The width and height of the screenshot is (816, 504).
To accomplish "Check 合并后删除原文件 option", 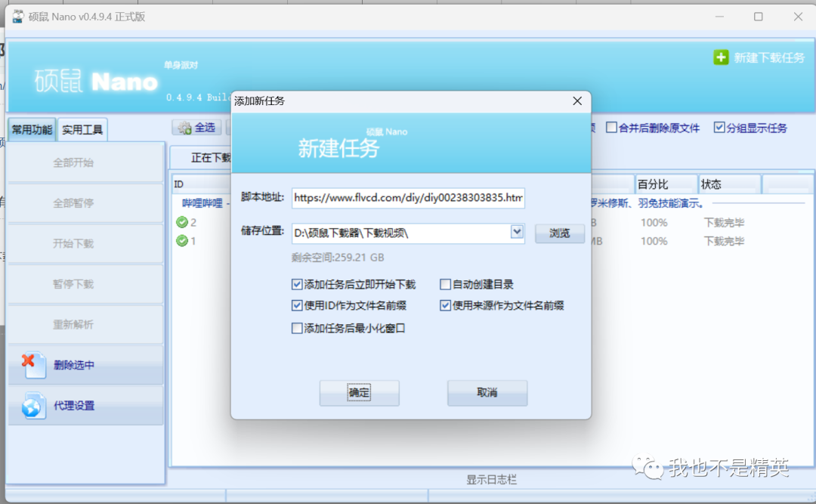I will 611,128.
